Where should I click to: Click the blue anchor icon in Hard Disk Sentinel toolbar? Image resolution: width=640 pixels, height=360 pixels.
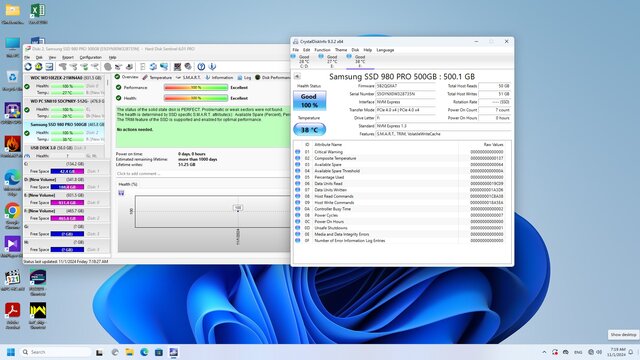(212, 67)
